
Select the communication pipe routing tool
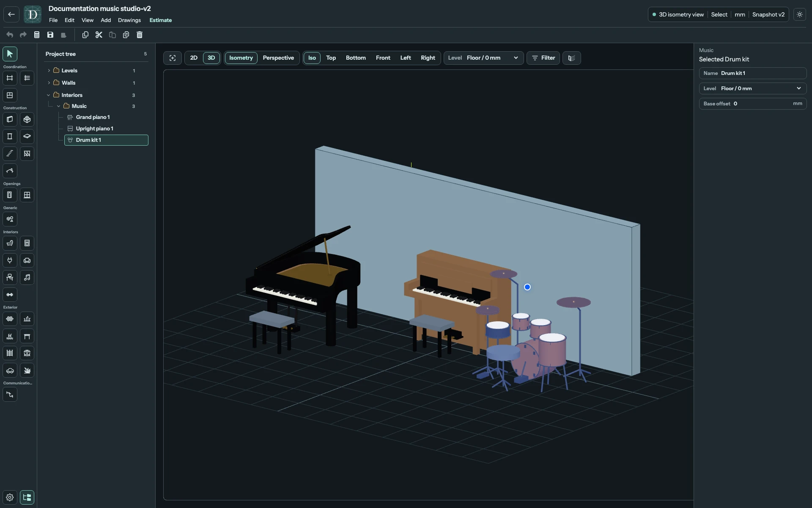10,395
